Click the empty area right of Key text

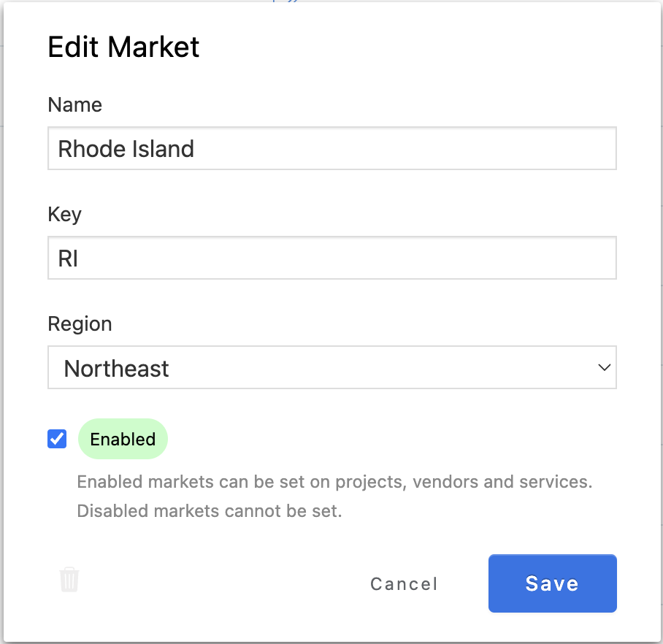347,258
